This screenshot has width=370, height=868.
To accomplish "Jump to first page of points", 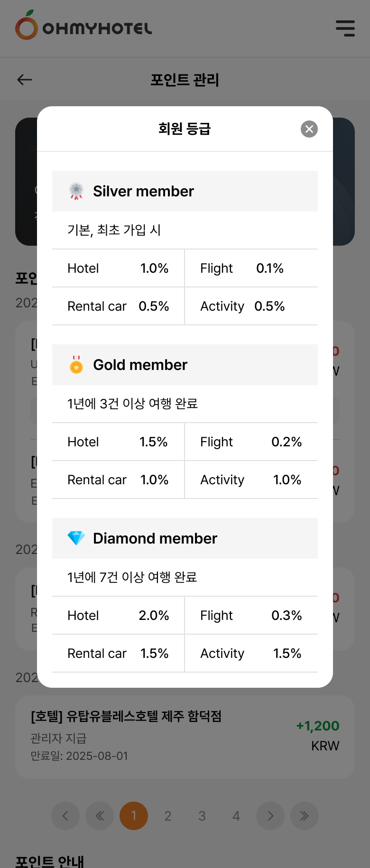I will click(100, 816).
